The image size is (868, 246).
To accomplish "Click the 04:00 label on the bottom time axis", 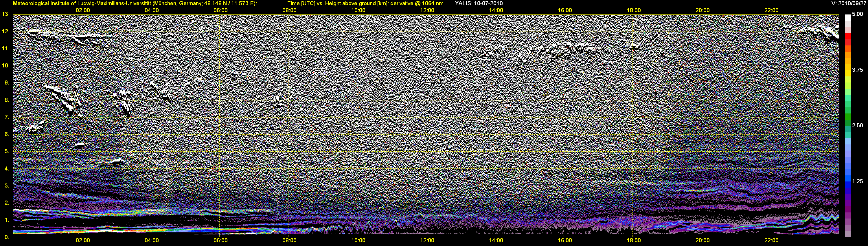I will pyautogui.click(x=152, y=241).
